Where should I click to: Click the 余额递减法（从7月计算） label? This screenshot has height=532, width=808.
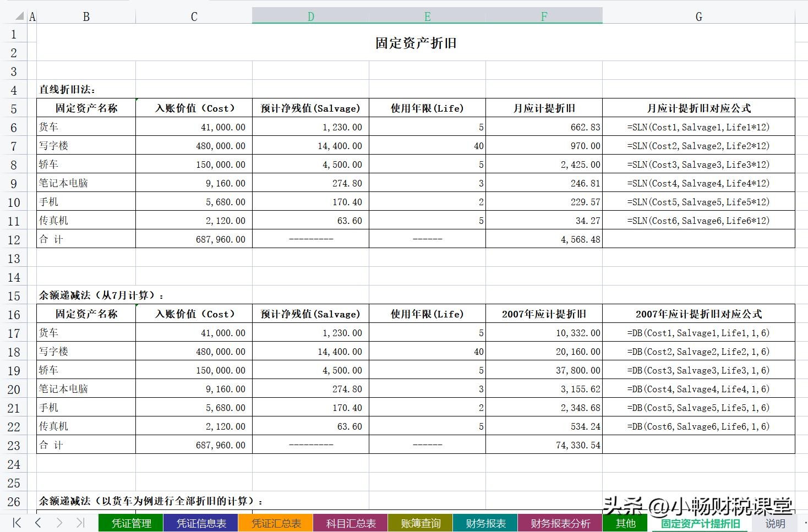point(102,295)
